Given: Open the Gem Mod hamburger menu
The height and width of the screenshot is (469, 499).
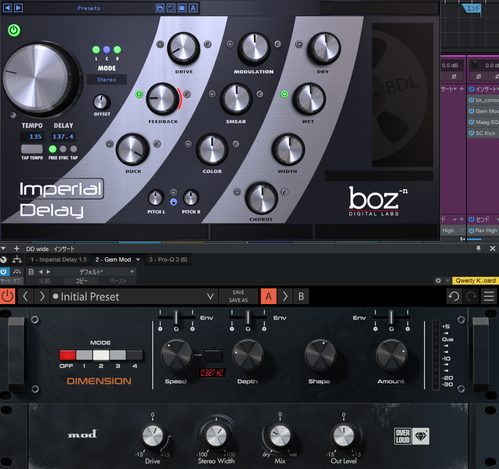Looking at the screenshot, I should [x=489, y=296].
